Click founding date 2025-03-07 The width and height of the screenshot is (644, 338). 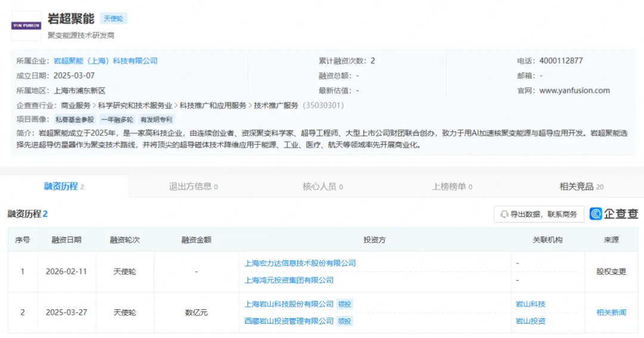(x=74, y=76)
